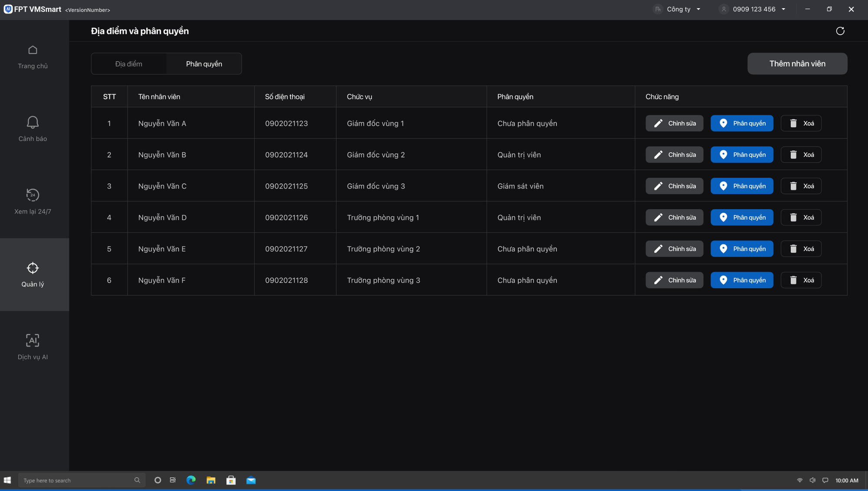
Task: Edit Nguyễn Văn A with Chỉnh sửa
Action: pyautogui.click(x=674, y=123)
